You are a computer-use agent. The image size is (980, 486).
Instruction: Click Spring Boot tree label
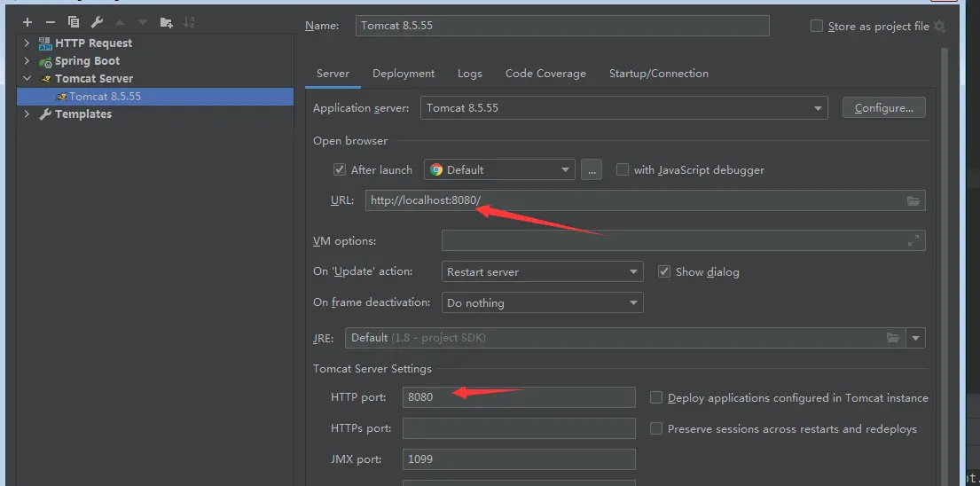87,61
